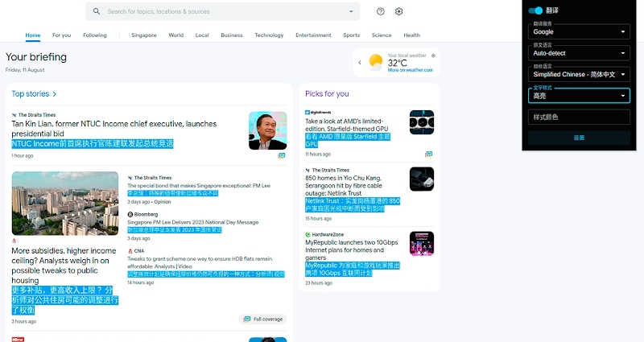Open full coverage icon for Tan Kin Lian story
The width and height of the screenshot is (644, 342).
(282, 155)
